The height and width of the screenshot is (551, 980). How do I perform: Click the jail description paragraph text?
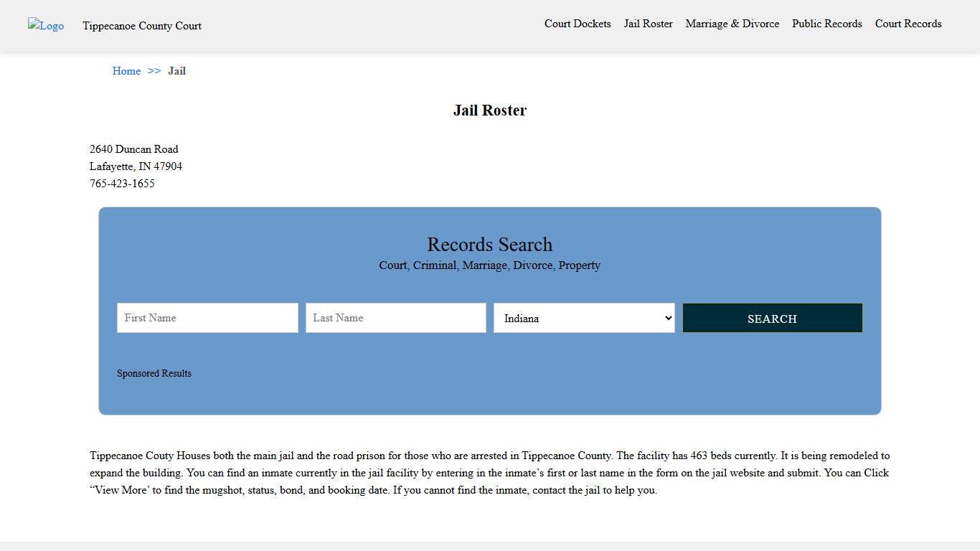point(489,473)
